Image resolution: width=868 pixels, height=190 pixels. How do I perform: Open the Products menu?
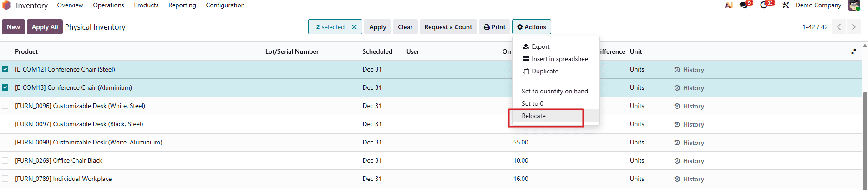click(146, 5)
